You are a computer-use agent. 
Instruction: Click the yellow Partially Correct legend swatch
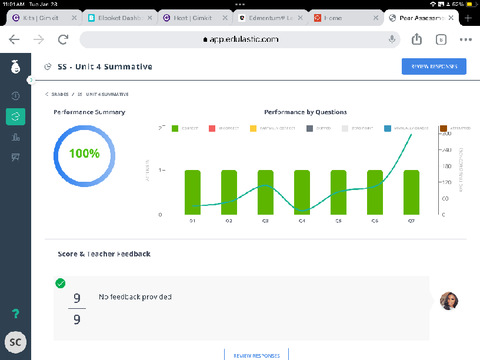coord(253,128)
